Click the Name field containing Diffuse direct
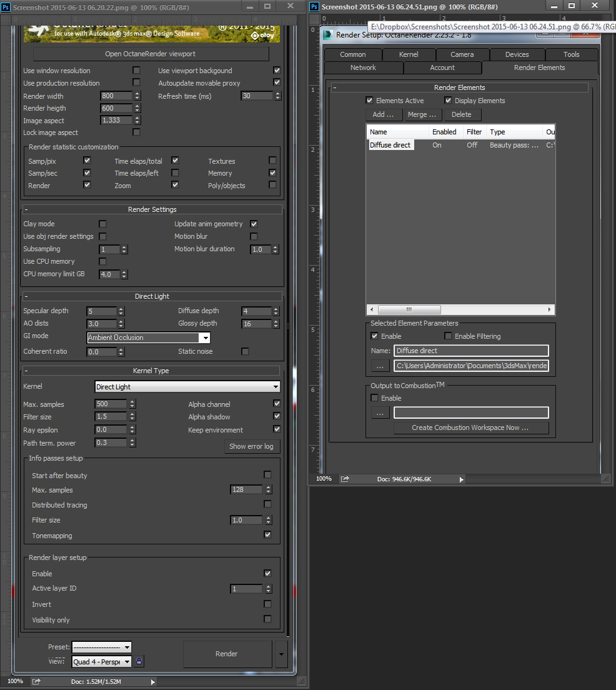The image size is (616, 690). coord(471,351)
